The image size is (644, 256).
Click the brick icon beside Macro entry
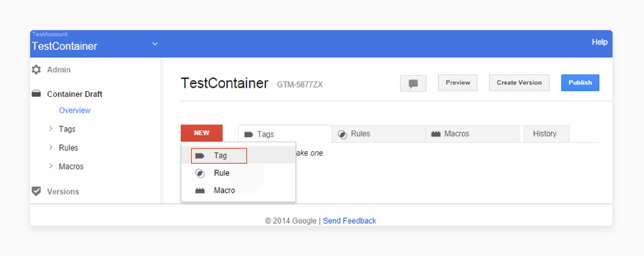click(200, 191)
